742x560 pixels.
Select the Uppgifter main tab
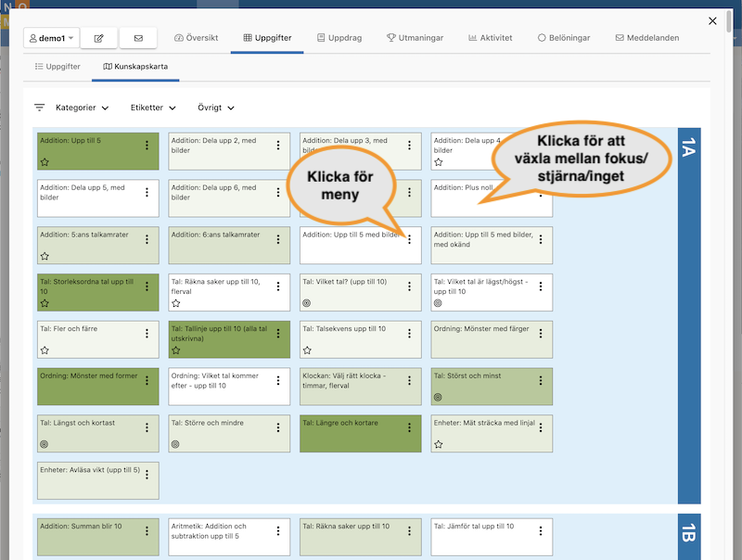click(267, 38)
